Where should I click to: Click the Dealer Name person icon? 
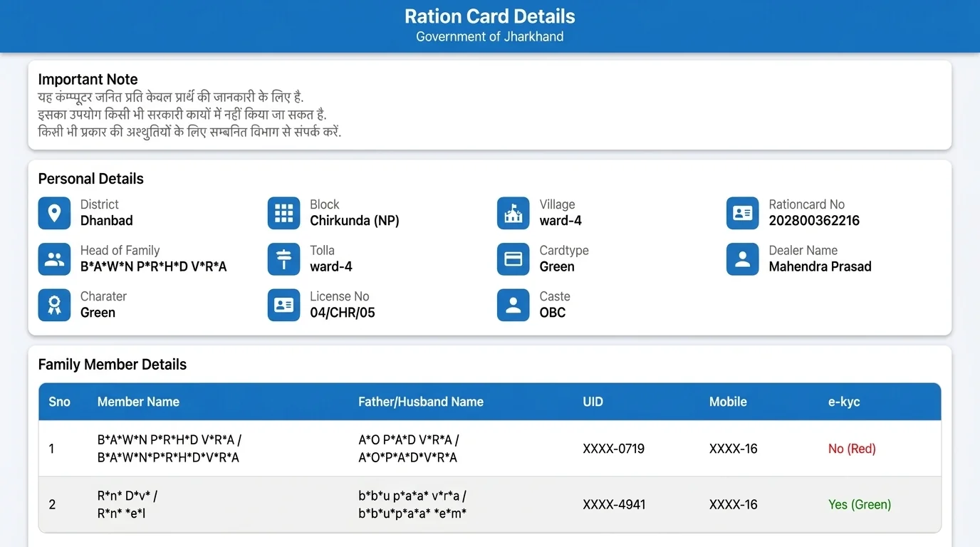pos(742,259)
